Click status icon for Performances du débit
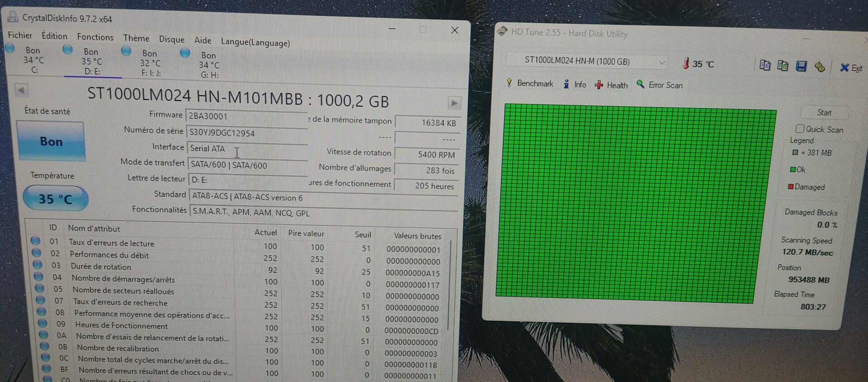 (x=37, y=253)
